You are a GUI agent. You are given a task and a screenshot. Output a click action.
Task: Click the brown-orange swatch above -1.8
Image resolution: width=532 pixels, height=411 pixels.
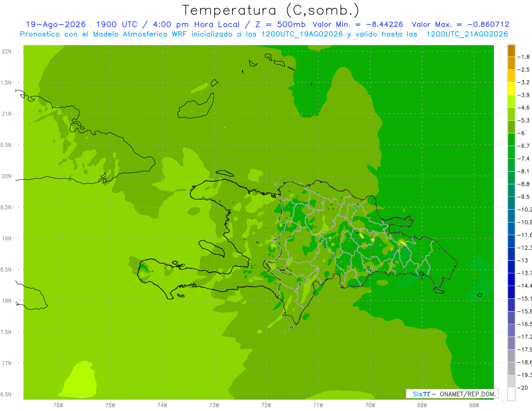click(x=511, y=51)
